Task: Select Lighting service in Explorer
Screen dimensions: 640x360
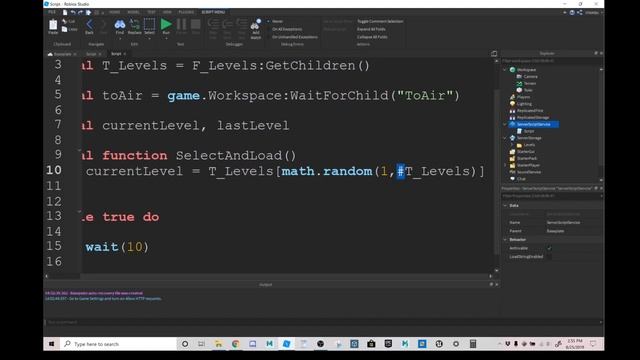Action: [x=524, y=104]
